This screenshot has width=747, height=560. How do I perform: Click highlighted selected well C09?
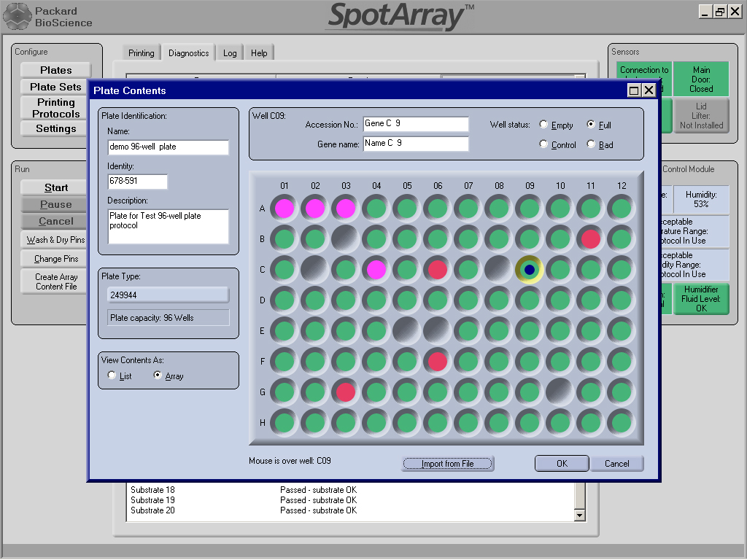click(530, 270)
